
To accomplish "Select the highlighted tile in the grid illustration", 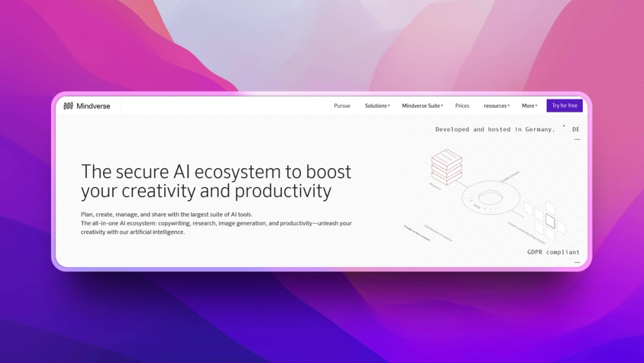I will 550,222.
